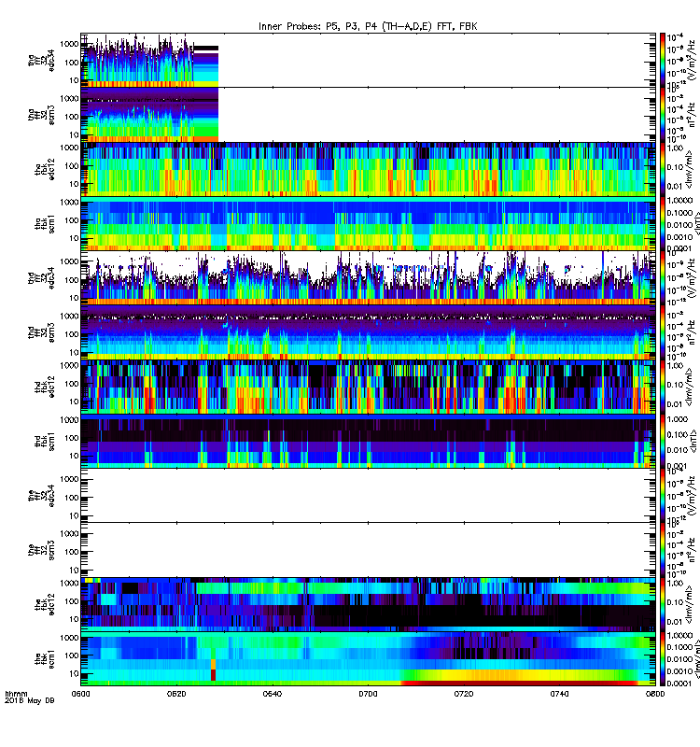This screenshot has width=700, height=747.
Task: Click the "the fff 32 edc34" panel label
Action: pos(41,496)
